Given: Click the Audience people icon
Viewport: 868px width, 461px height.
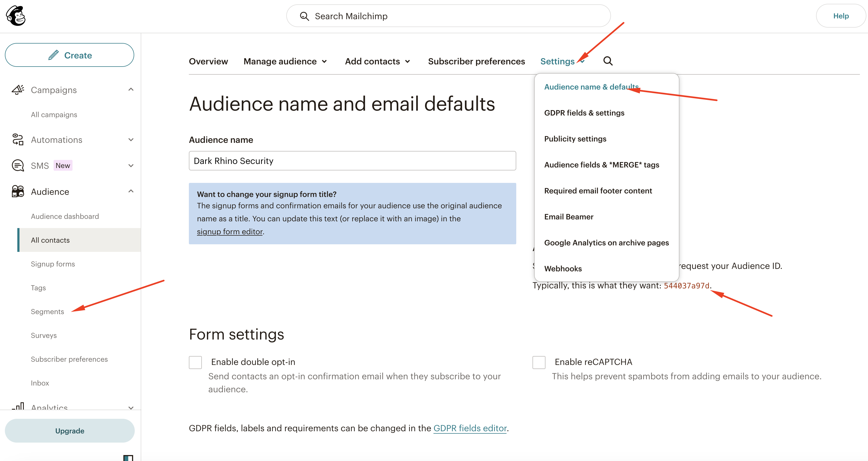Looking at the screenshot, I should (18, 192).
